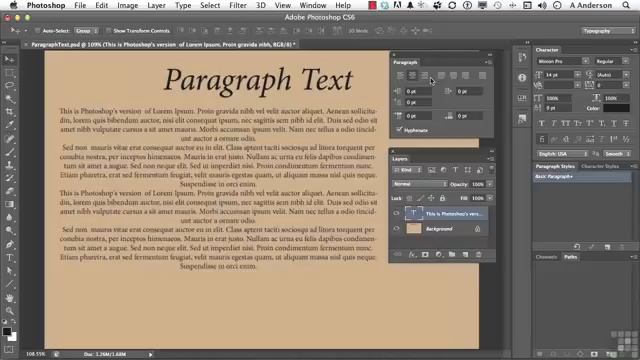Image resolution: width=640 pixels, height=360 pixels.
Task: Click All Caps TT icon
Action: [565, 123]
